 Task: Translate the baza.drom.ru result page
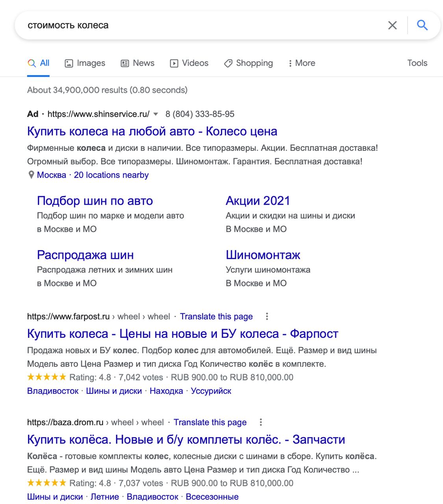(210, 422)
